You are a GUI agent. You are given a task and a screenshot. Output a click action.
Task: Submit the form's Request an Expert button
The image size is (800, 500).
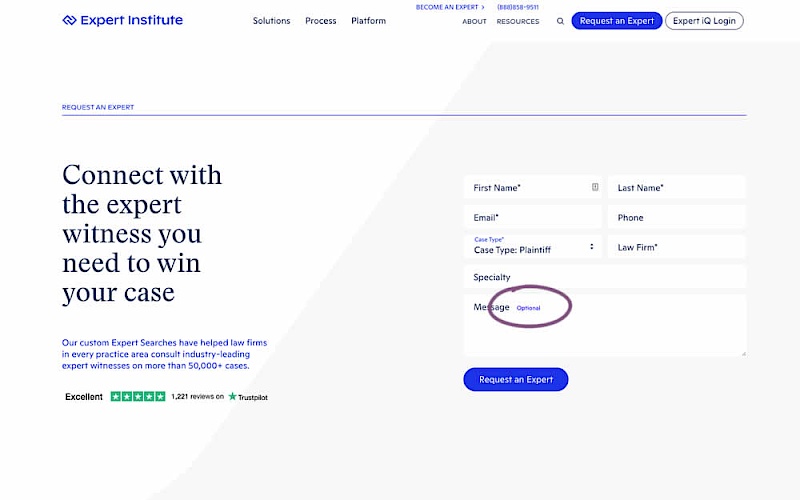(515, 380)
